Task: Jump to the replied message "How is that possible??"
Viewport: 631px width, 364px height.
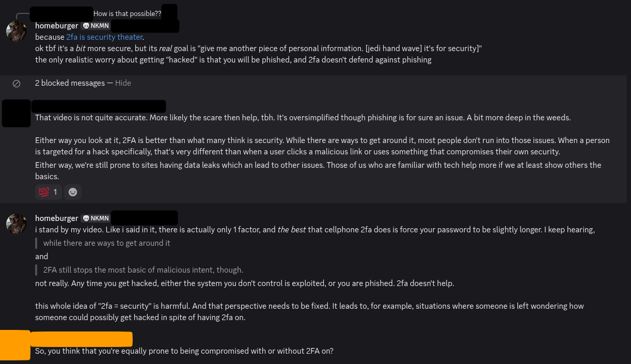Action: 127,14
